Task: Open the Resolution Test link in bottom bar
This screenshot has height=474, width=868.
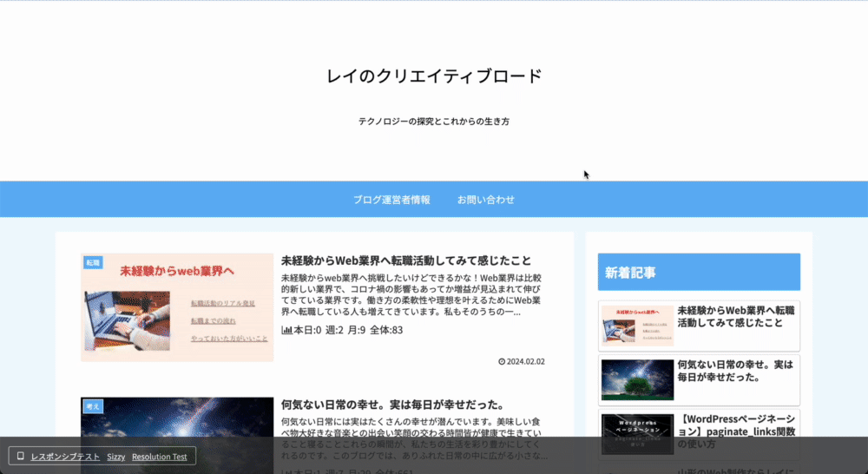Action: [160, 457]
